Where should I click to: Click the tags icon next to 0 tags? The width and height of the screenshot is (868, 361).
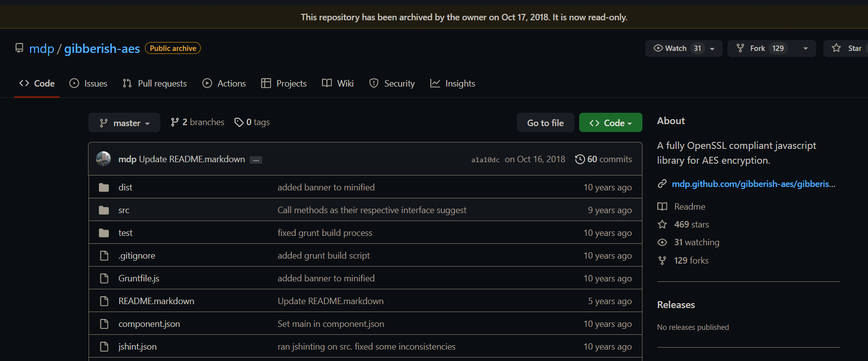point(239,122)
